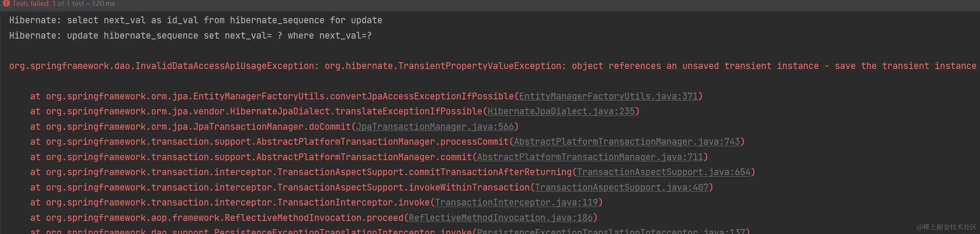This screenshot has height=234, width=980.
Task: Open TransactionAspectSupport.java:407 link
Action: click(622, 187)
